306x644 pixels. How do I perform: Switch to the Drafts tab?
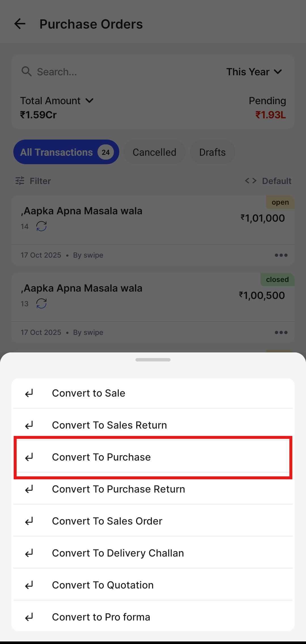click(212, 152)
